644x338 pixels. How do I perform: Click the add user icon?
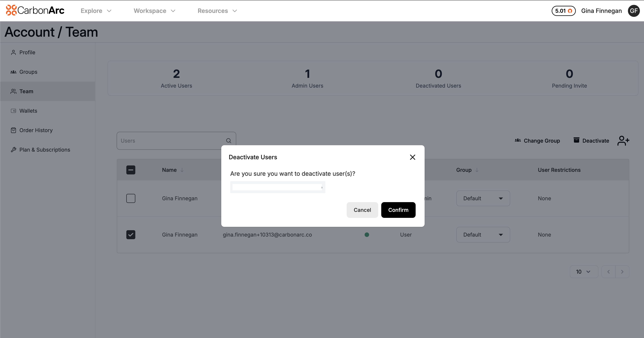[623, 140]
